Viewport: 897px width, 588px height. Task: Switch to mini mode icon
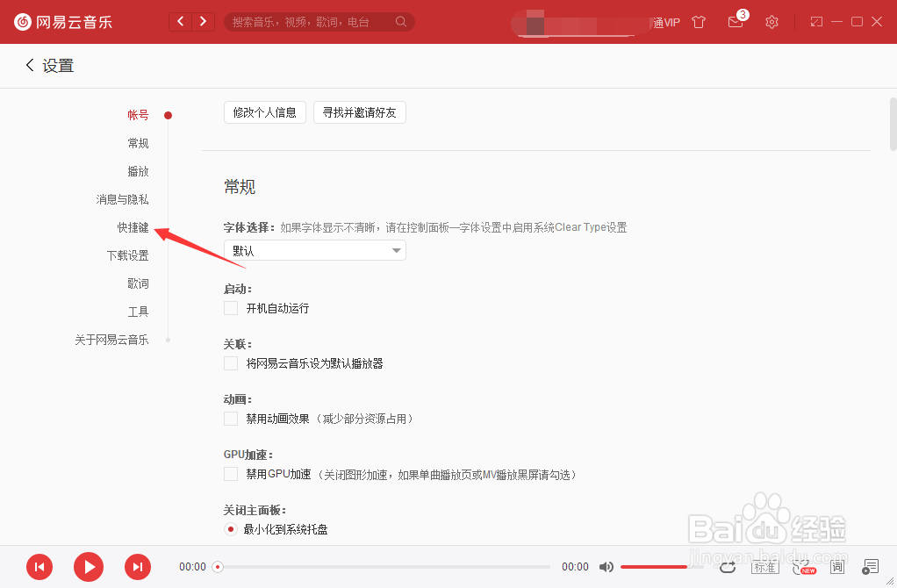tap(816, 22)
